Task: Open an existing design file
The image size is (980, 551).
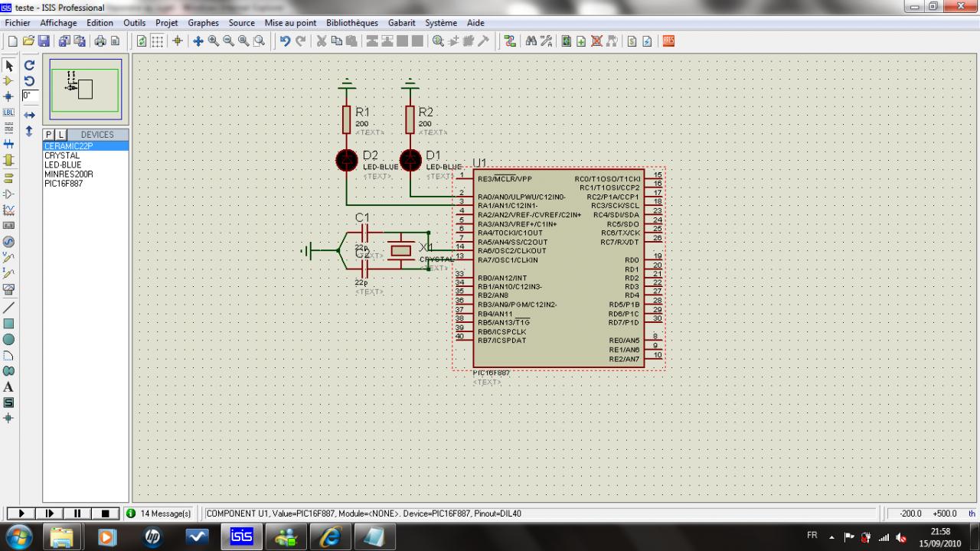Action: tap(28, 41)
